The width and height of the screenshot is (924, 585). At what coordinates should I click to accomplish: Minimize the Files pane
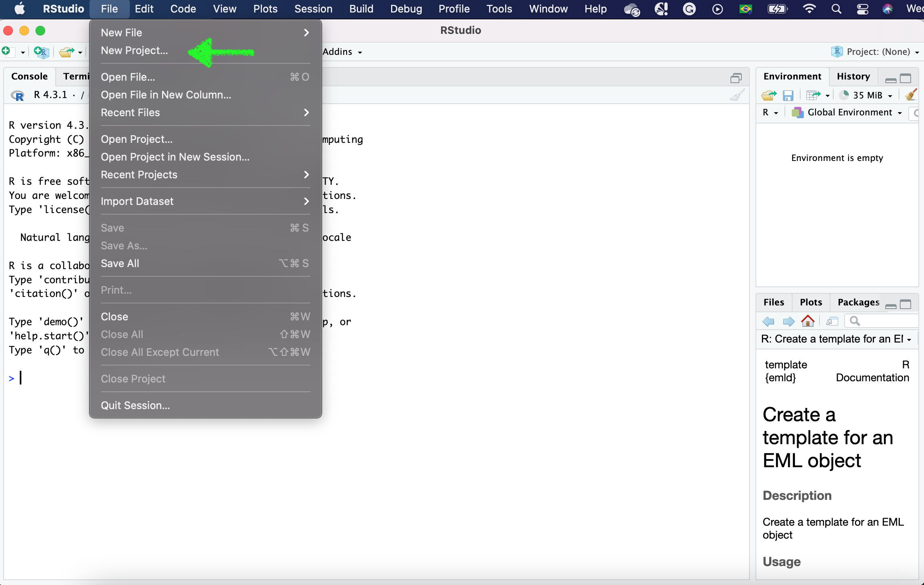(x=891, y=306)
